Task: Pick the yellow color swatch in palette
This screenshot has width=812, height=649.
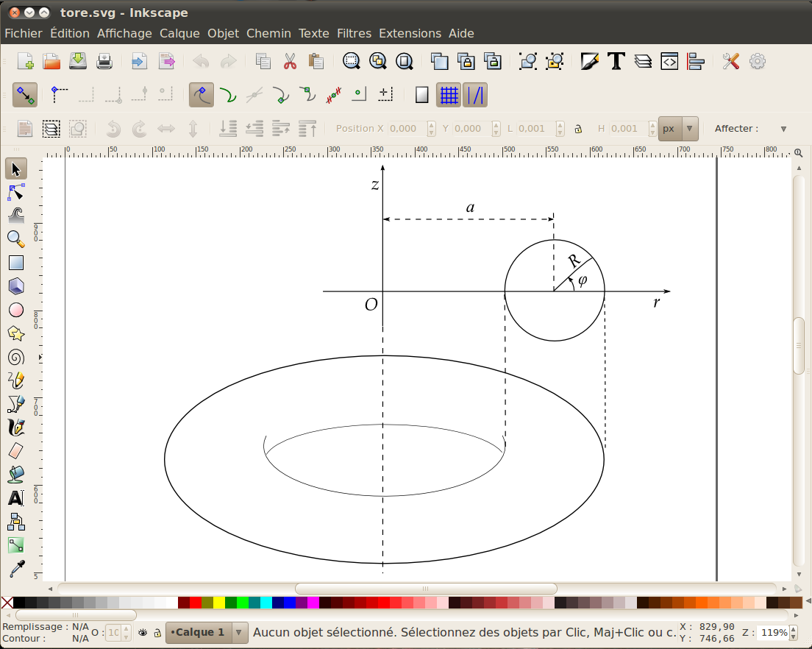Action: 219,603
